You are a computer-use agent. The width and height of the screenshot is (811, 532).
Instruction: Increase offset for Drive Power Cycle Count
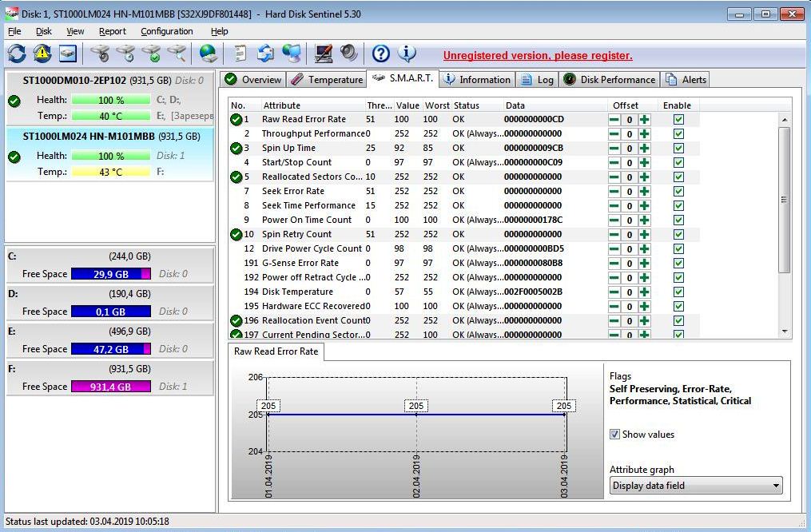[645, 249]
